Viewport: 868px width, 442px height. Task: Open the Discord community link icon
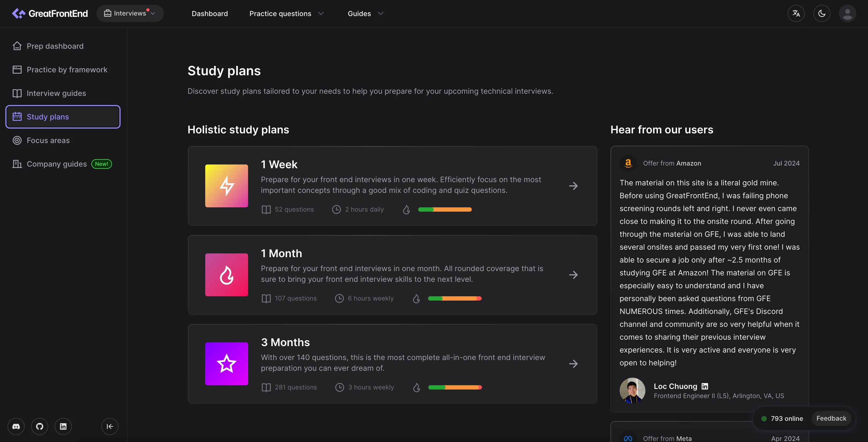coord(16,426)
